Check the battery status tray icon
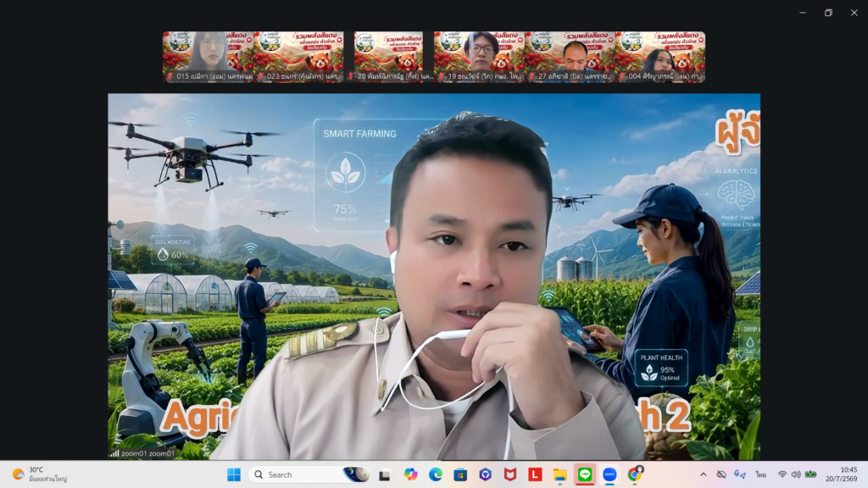The image size is (868, 488). click(811, 474)
